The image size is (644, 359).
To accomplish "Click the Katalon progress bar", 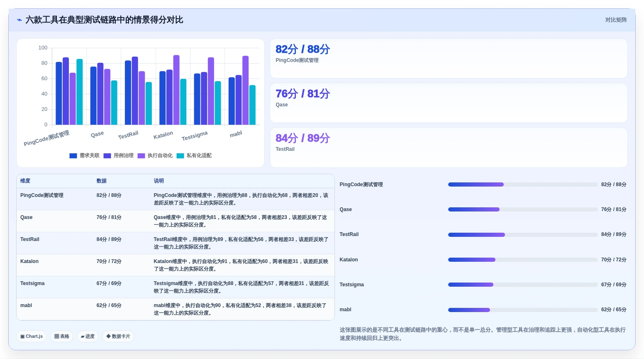I will point(523,260).
